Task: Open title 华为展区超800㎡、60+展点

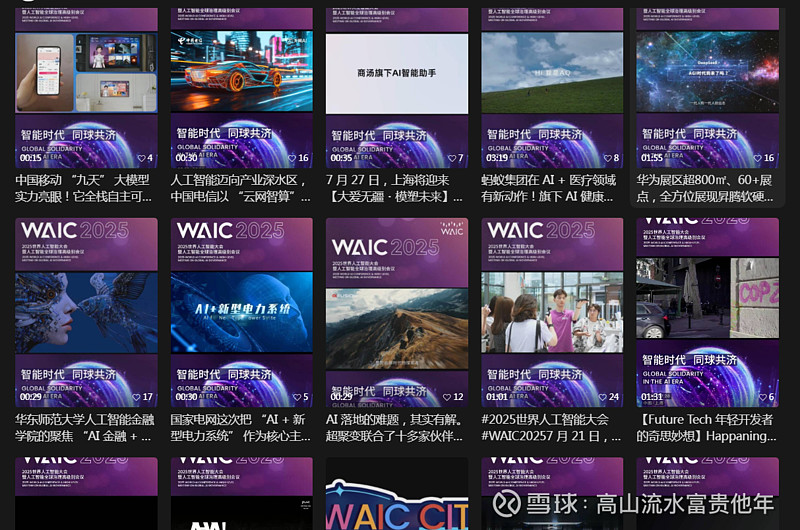Action: tap(705, 188)
